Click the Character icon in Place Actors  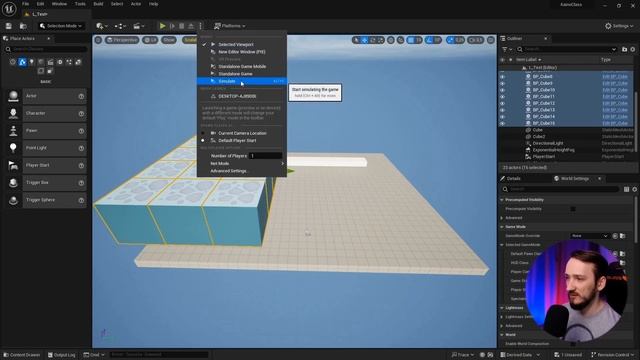[x=13, y=113]
